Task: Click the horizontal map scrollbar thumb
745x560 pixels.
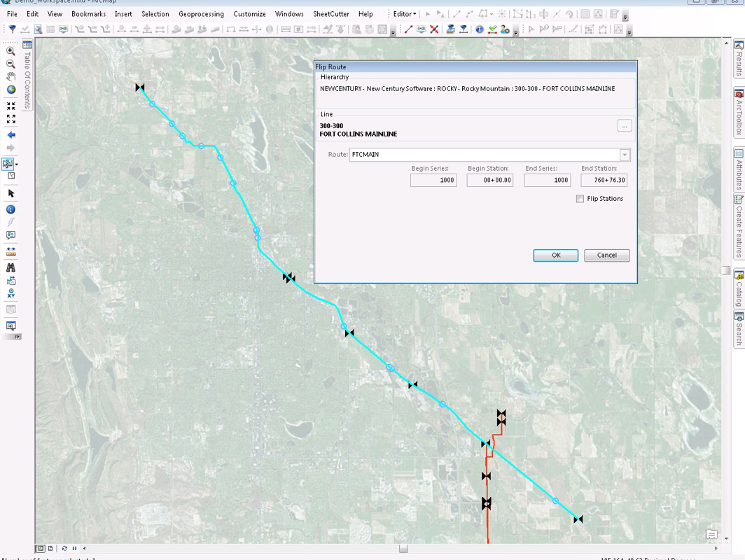Action: coord(403,548)
